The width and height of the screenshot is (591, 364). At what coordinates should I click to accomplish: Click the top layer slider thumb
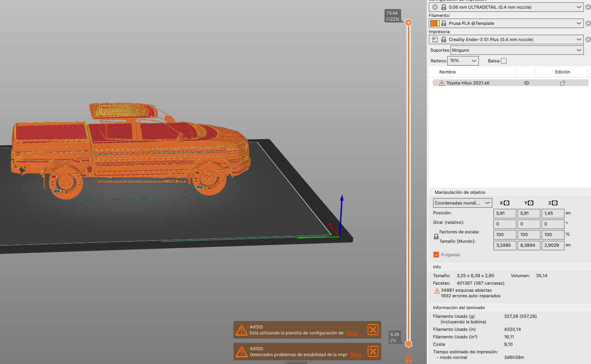[x=409, y=23]
